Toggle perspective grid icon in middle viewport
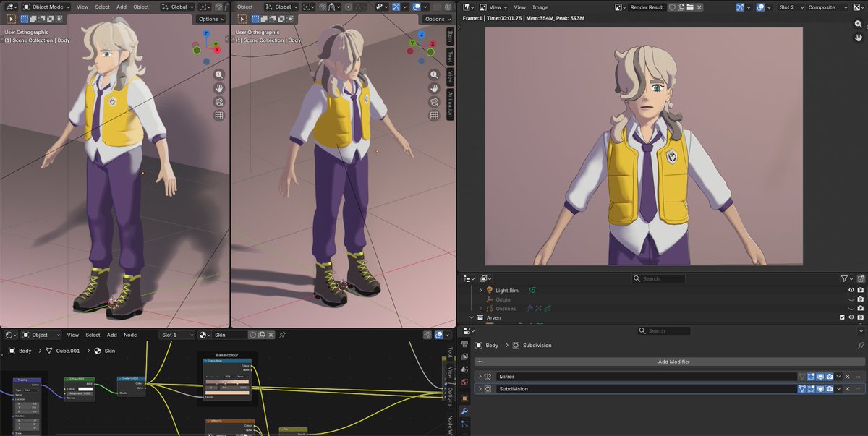Viewport: 868px width, 436px height. pyautogui.click(x=434, y=116)
